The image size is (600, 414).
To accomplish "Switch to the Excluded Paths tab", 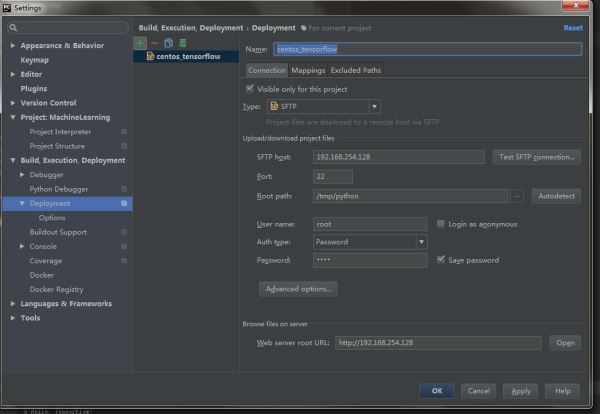I will click(x=356, y=70).
